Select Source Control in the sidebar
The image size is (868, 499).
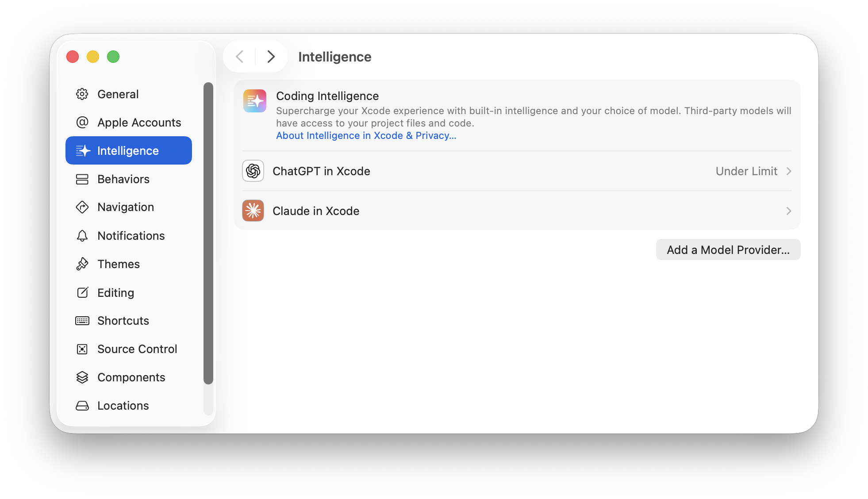pyautogui.click(x=137, y=349)
